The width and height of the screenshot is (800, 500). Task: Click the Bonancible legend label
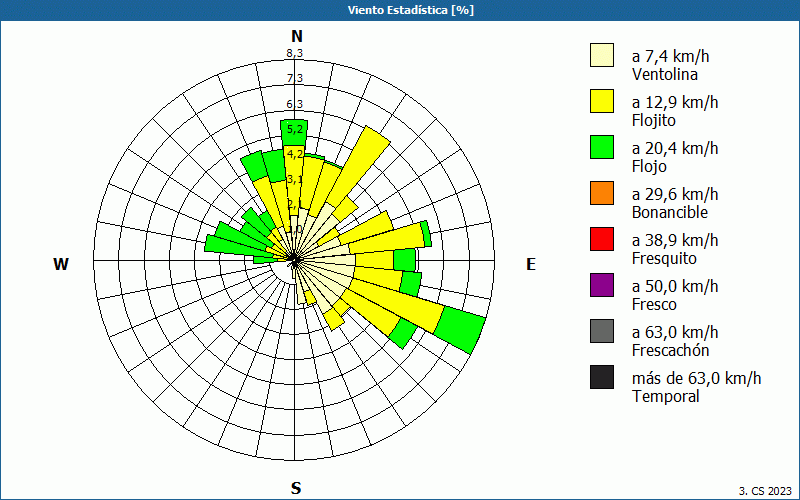(670, 212)
